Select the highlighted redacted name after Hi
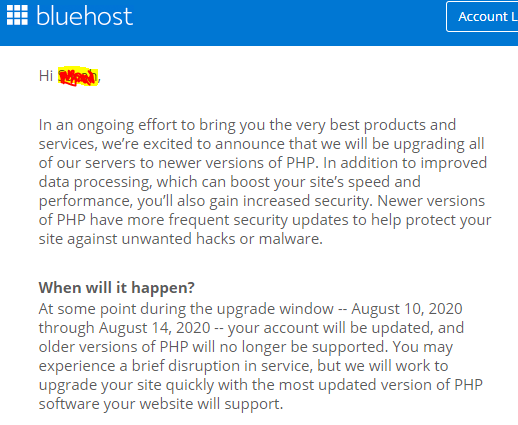The width and height of the screenshot is (518, 425). tap(78, 76)
